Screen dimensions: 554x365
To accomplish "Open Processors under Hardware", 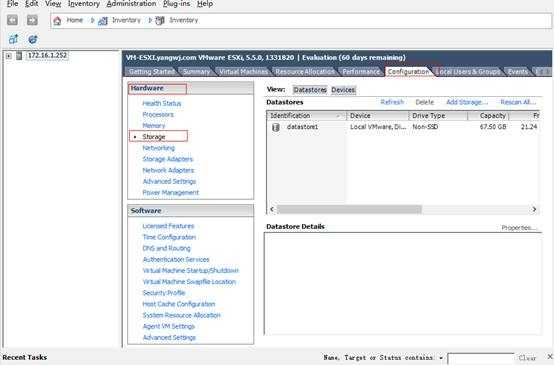I will (x=158, y=115).
